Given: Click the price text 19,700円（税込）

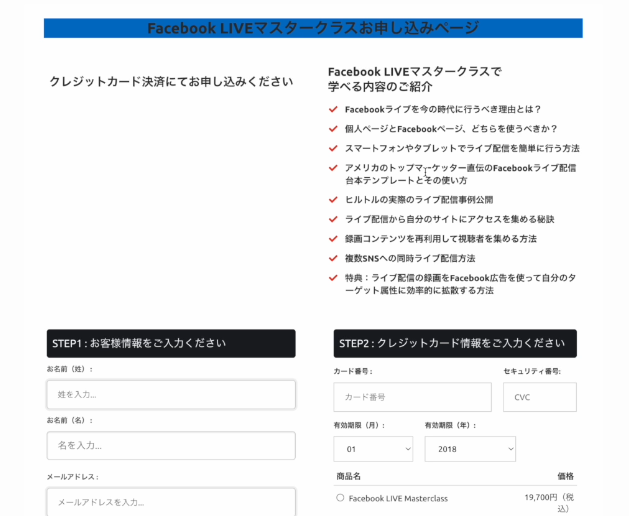Looking at the screenshot, I should pos(549,503).
